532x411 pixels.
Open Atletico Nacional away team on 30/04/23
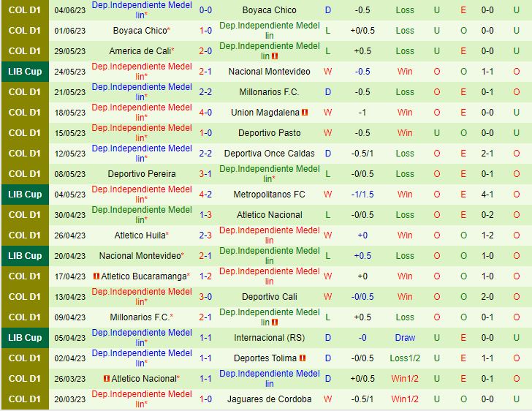[x=270, y=215]
